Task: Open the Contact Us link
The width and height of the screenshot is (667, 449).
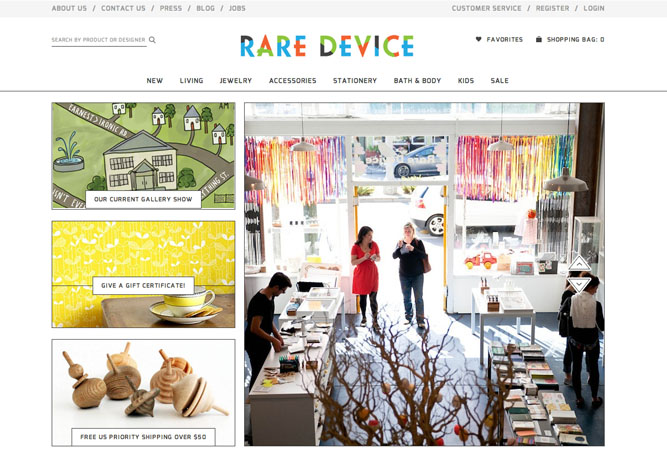Action: [123, 8]
